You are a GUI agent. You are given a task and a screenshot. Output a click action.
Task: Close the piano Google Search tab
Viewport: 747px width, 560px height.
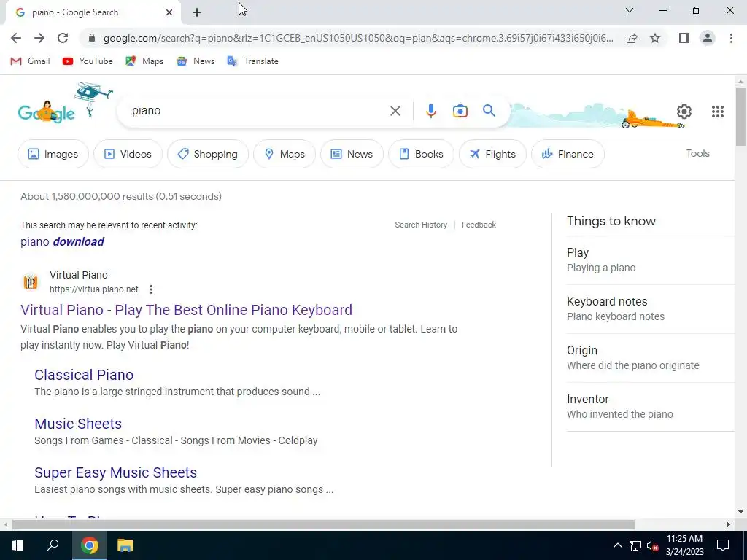(169, 12)
